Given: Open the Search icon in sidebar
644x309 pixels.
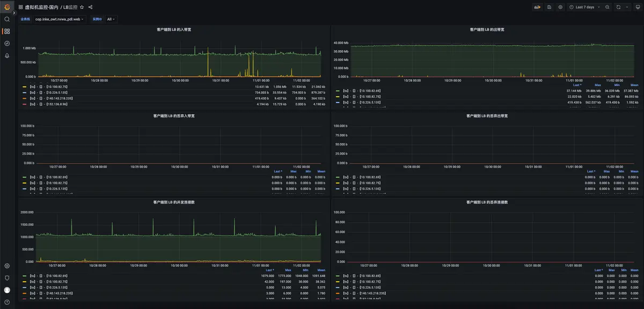Looking at the screenshot, I should (x=7, y=19).
